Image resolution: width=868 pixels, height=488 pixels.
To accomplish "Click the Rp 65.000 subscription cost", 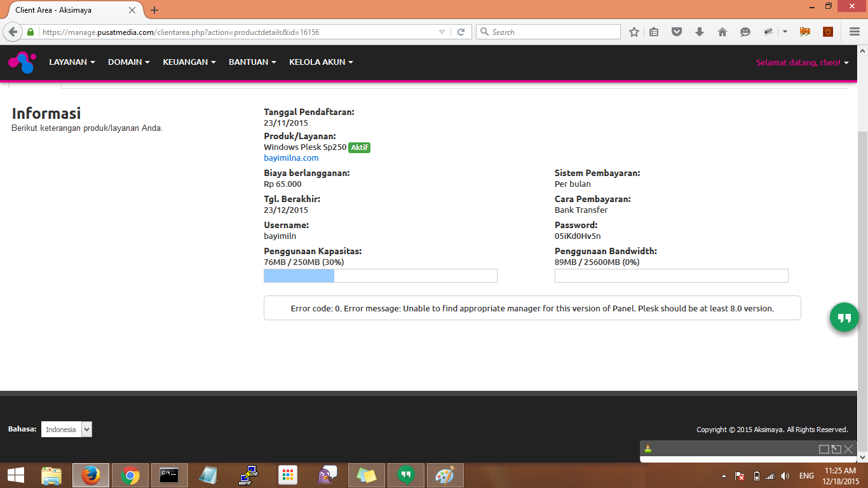I will point(283,184).
